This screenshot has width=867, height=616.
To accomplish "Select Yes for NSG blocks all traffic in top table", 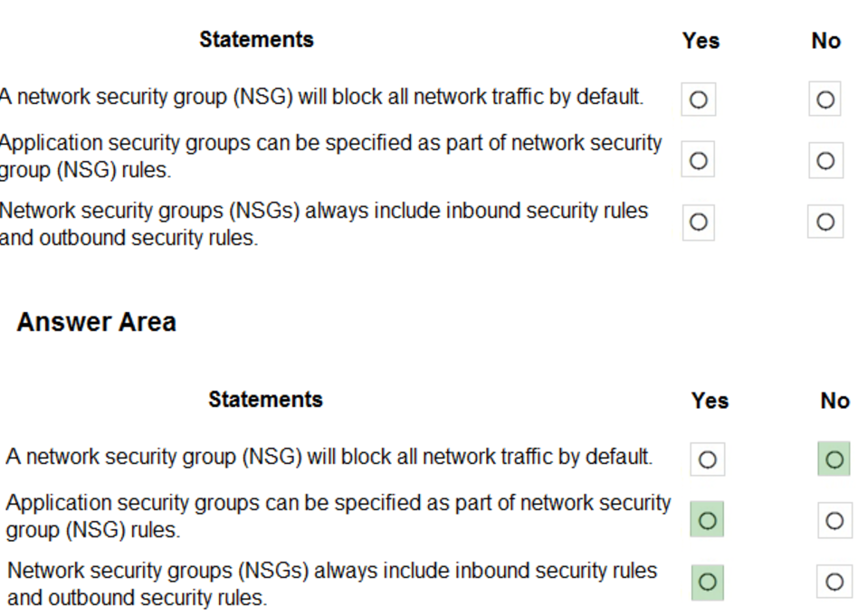I will pyautogui.click(x=698, y=100).
